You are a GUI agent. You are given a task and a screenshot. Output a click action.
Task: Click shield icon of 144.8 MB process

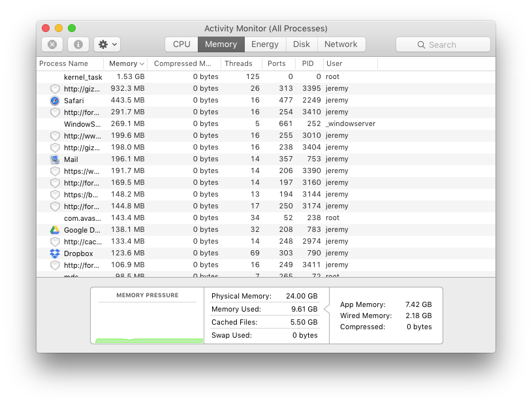pyautogui.click(x=55, y=206)
